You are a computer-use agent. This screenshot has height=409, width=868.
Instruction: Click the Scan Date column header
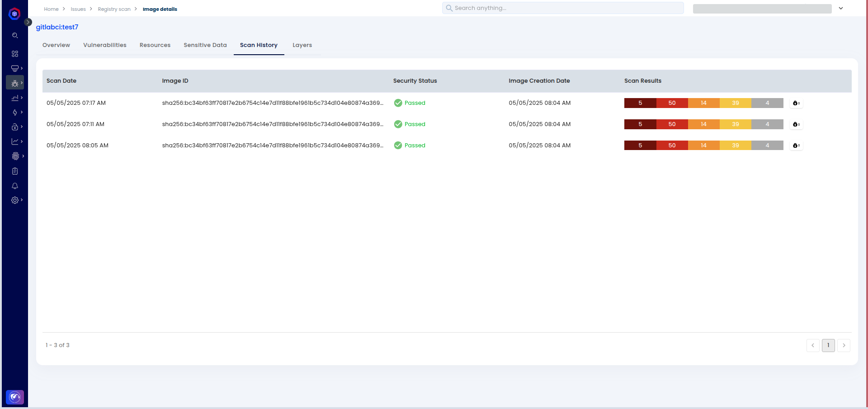pos(61,81)
